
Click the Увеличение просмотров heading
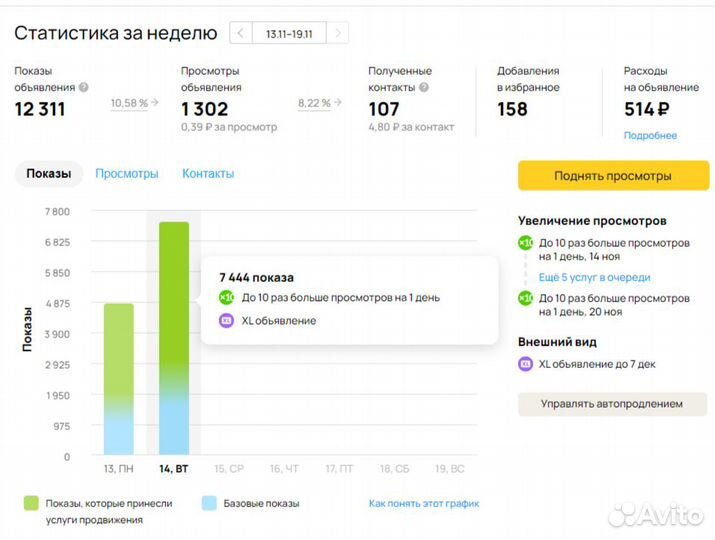(x=592, y=221)
